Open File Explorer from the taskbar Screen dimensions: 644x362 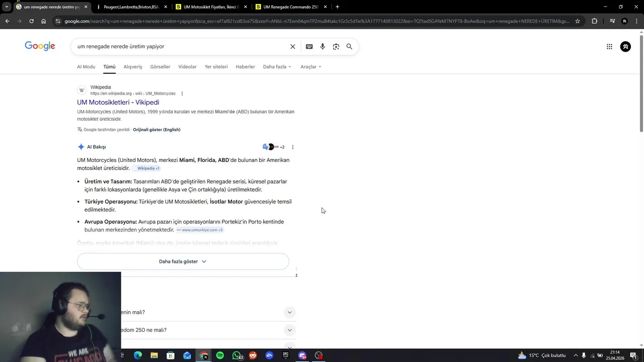coord(154,355)
